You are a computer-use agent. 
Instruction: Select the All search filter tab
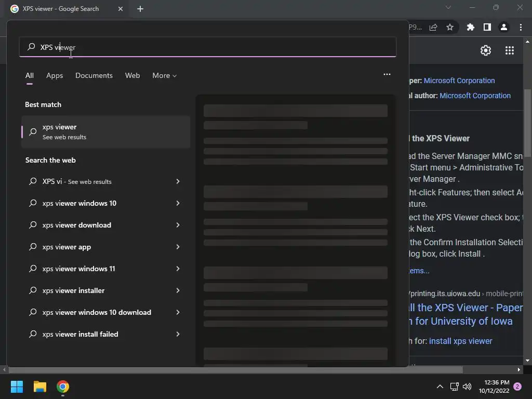pos(30,76)
